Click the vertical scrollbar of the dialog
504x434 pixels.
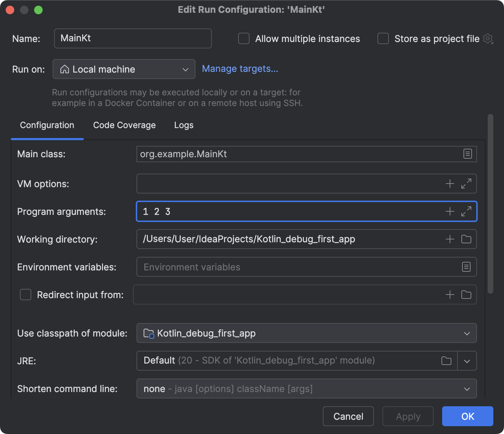point(490,203)
